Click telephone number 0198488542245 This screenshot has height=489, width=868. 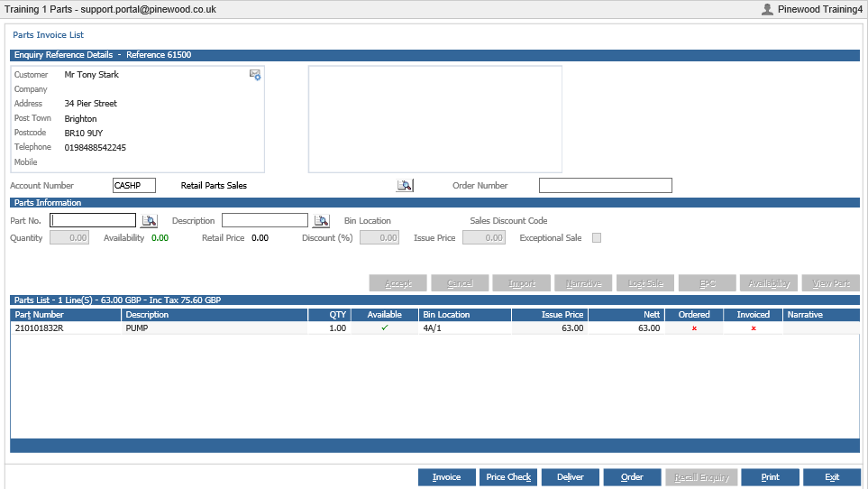point(96,147)
